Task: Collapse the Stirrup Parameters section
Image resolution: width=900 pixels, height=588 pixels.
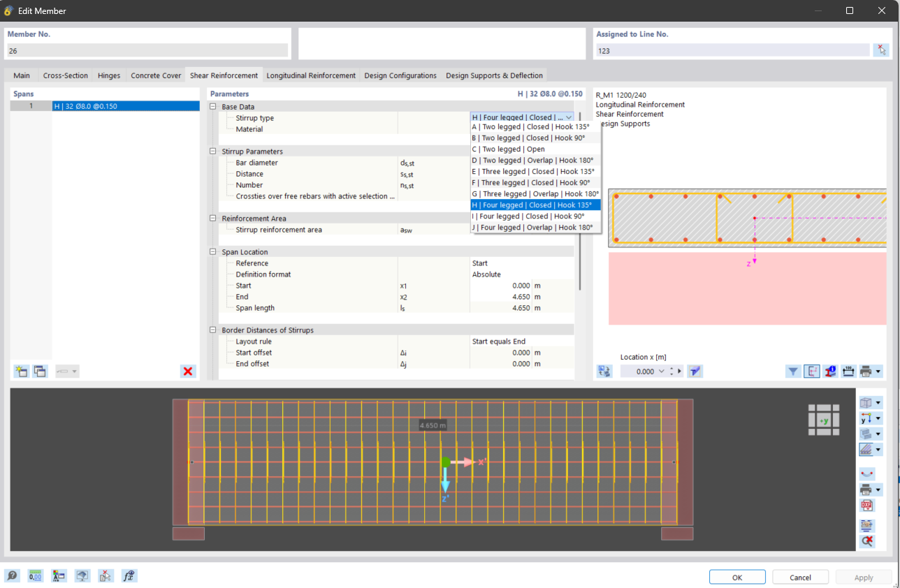Action: 213,152
